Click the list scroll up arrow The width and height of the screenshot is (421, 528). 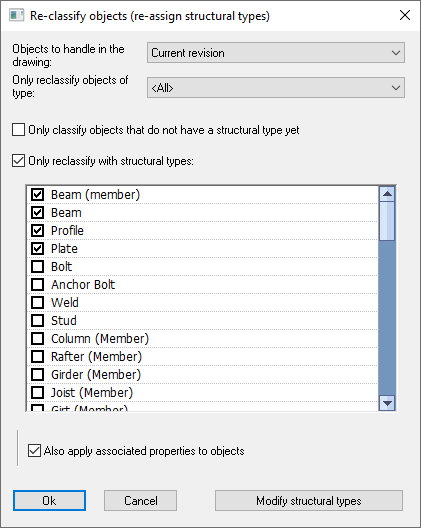(x=387, y=194)
